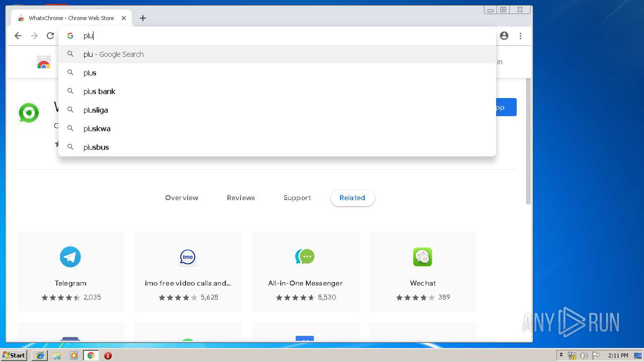Open the volume speaker tray icon
644x362 pixels.
tap(584, 355)
